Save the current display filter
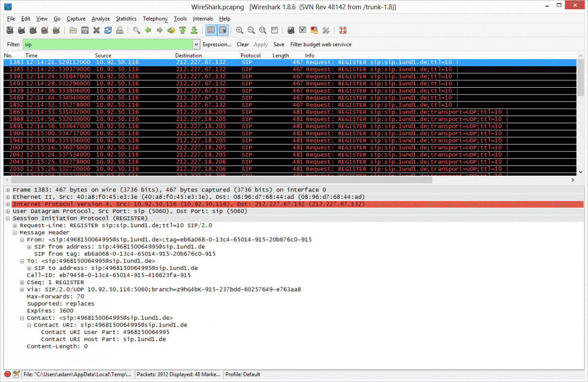 tap(279, 44)
